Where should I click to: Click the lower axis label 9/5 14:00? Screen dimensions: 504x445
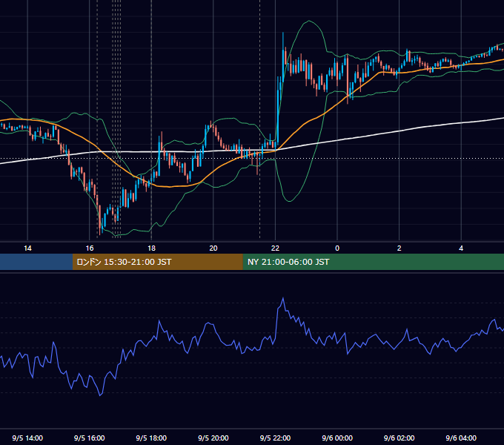[x=27, y=438]
